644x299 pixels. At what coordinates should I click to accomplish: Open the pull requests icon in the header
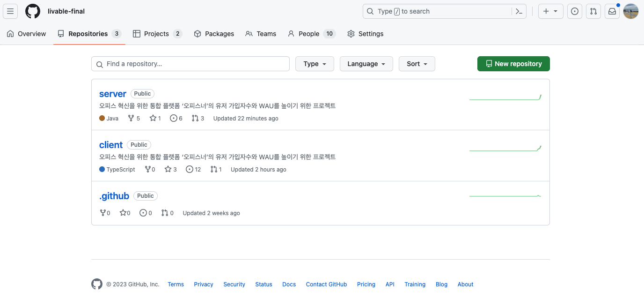click(593, 11)
